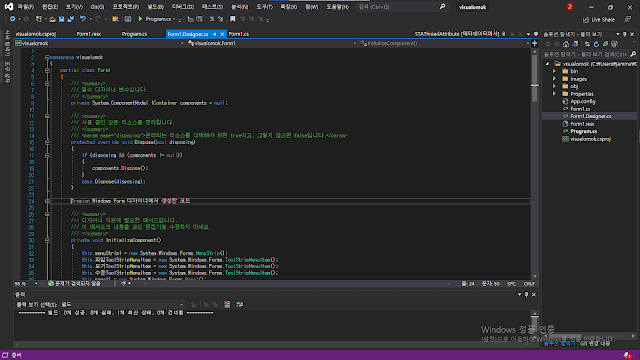
Task: Click the search magnifier in the title bar
Action: (x=442, y=7)
